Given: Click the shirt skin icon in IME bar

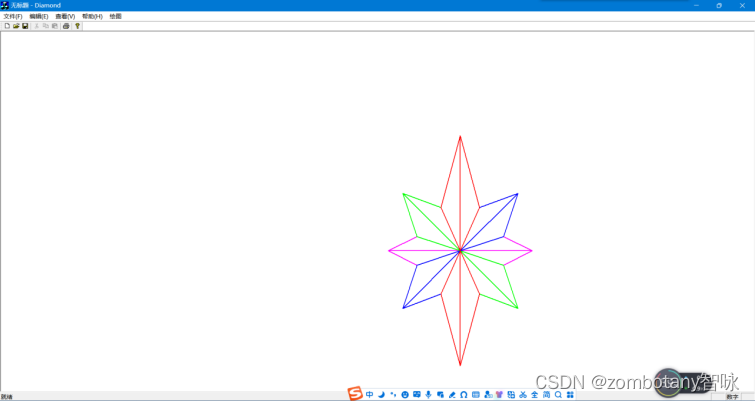Looking at the screenshot, I should tap(499, 395).
